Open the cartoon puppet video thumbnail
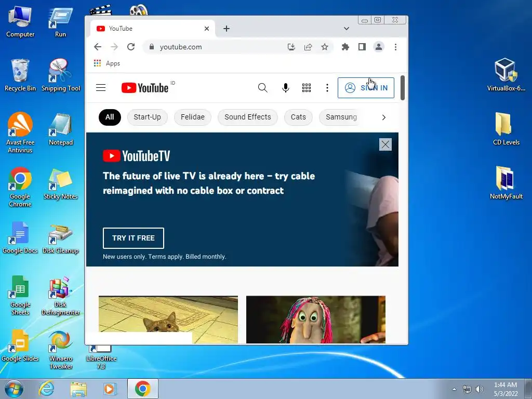Screen dimensions: 532x399 (x=316, y=320)
